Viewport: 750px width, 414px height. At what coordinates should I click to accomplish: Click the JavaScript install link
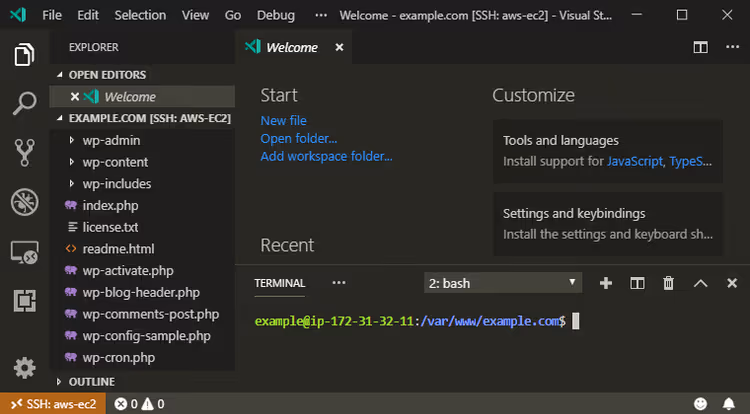click(635, 161)
